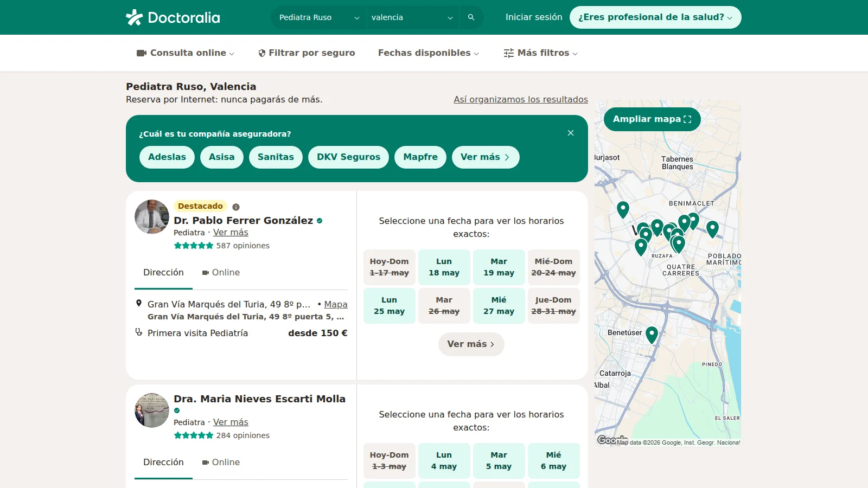
Task: Click Ampliar mapa button
Action: point(652,119)
